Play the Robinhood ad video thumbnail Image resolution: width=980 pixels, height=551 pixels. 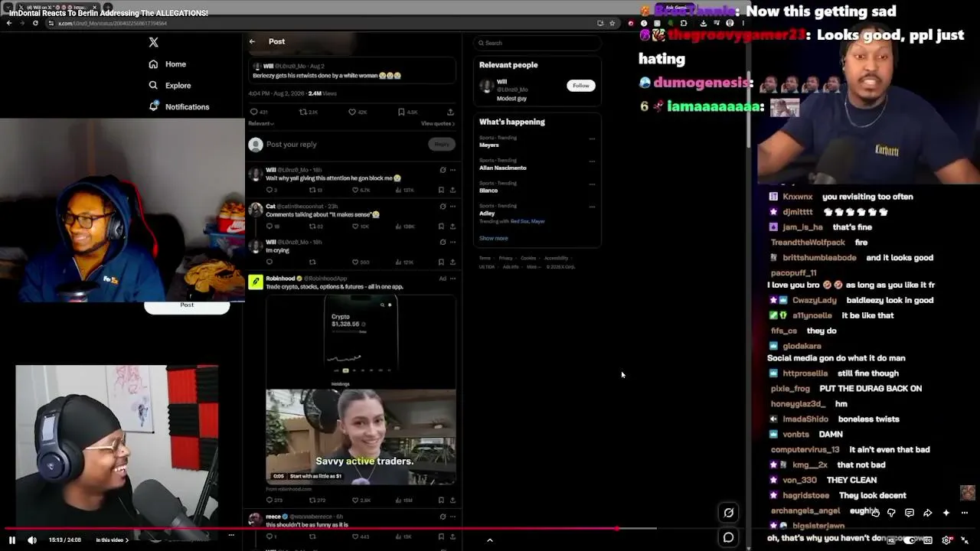click(361, 436)
